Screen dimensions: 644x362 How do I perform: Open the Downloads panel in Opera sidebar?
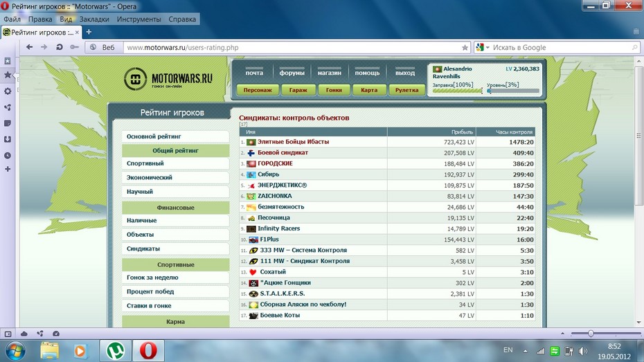coord(8,140)
